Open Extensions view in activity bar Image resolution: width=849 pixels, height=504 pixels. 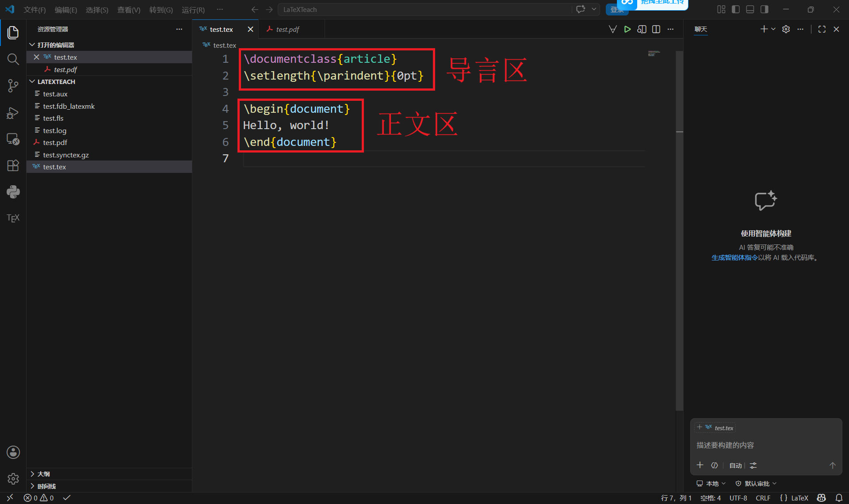(x=13, y=165)
